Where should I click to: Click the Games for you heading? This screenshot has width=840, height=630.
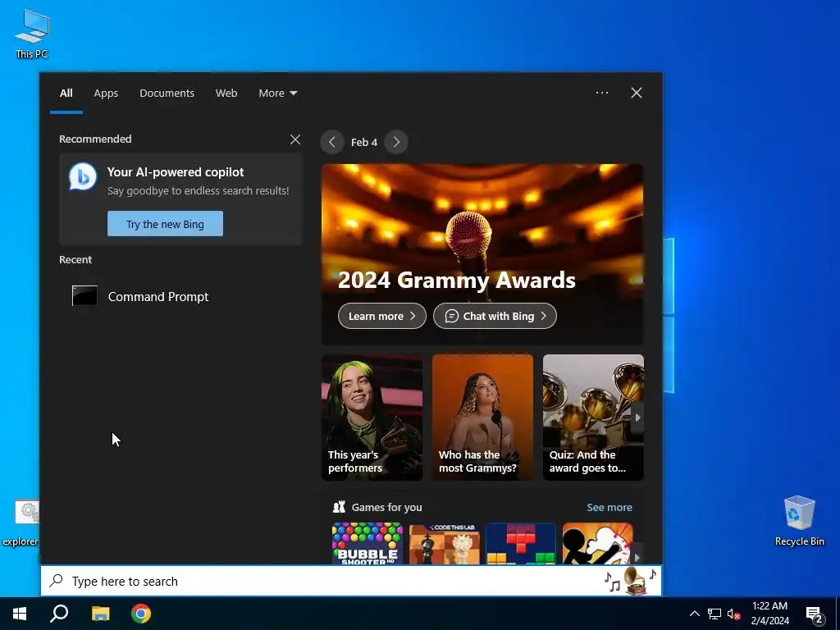386,507
